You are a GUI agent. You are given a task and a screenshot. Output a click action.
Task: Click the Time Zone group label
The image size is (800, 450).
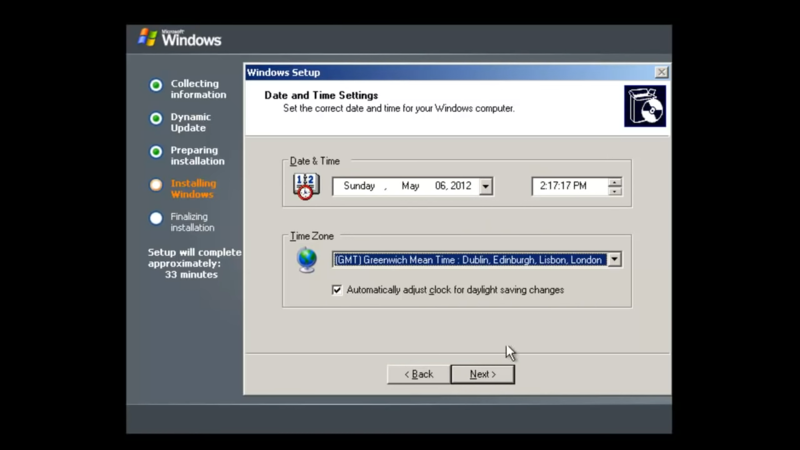312,236
